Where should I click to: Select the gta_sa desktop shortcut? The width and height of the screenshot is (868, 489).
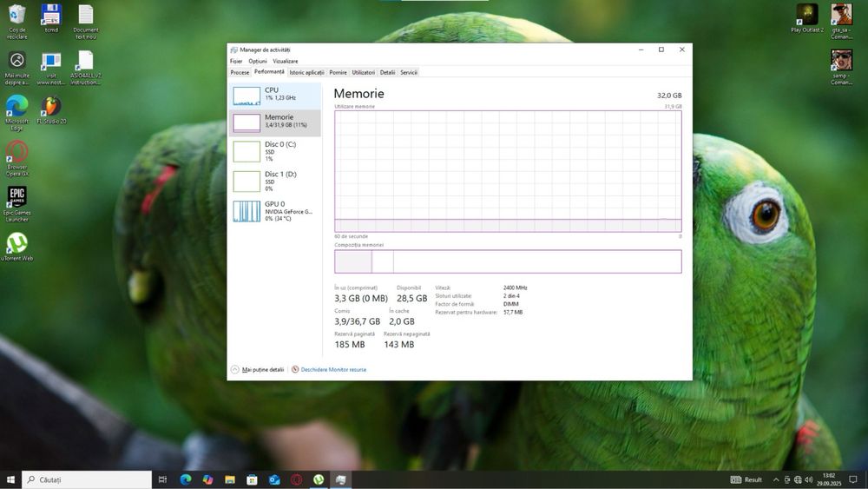[x=841, y=23]
